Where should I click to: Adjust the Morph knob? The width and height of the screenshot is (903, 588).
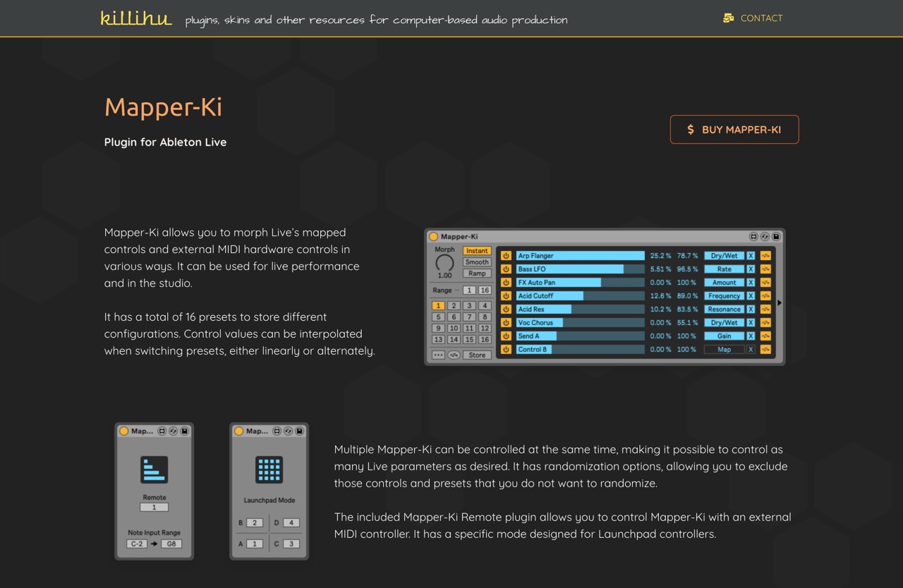[444, 264]
